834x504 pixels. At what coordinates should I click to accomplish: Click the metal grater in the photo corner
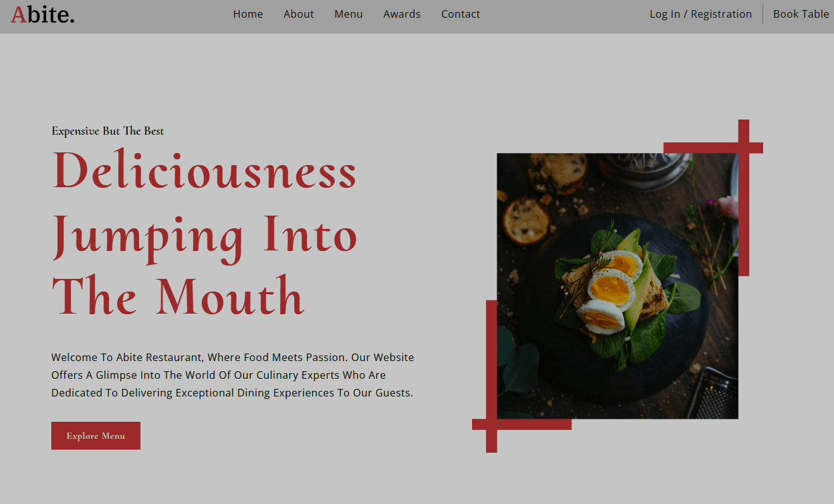tap(713, 393)
